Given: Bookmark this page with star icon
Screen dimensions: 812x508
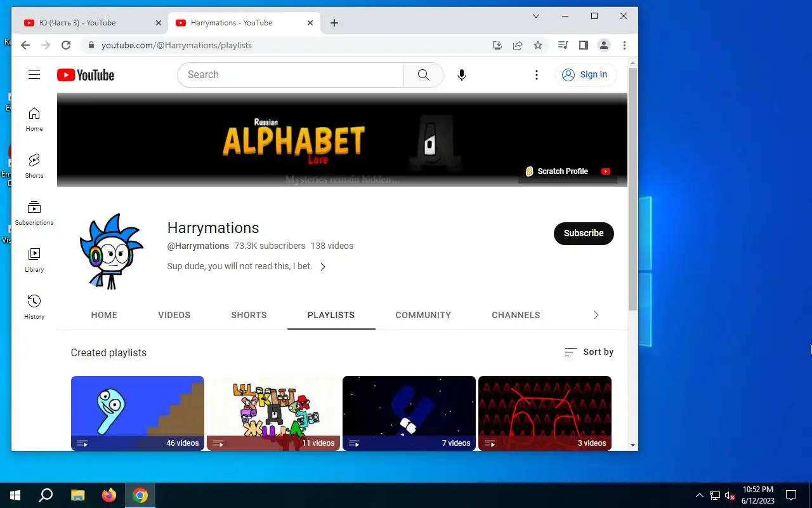Looking at the screenshot, I should [x=538, y=45].
